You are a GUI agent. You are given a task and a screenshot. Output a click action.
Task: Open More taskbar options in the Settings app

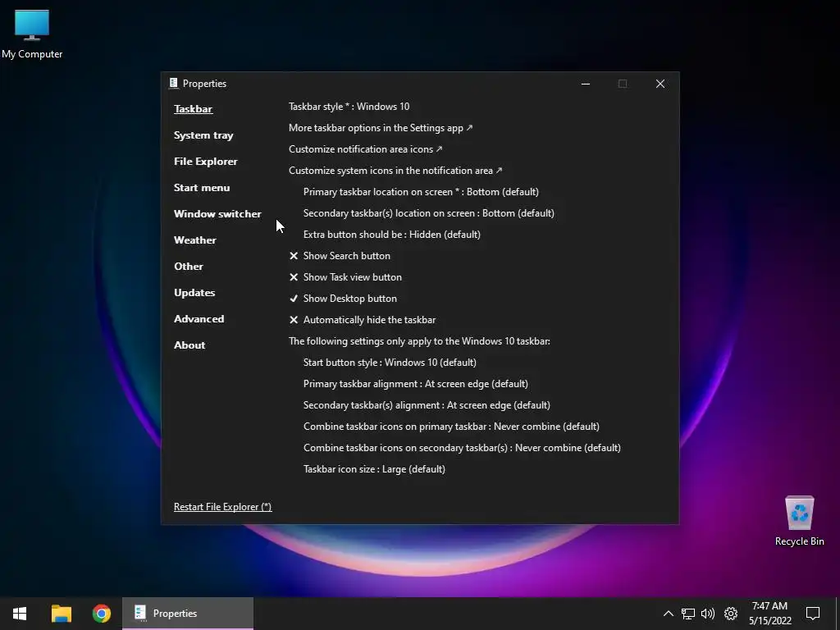(x=381, y=127)
